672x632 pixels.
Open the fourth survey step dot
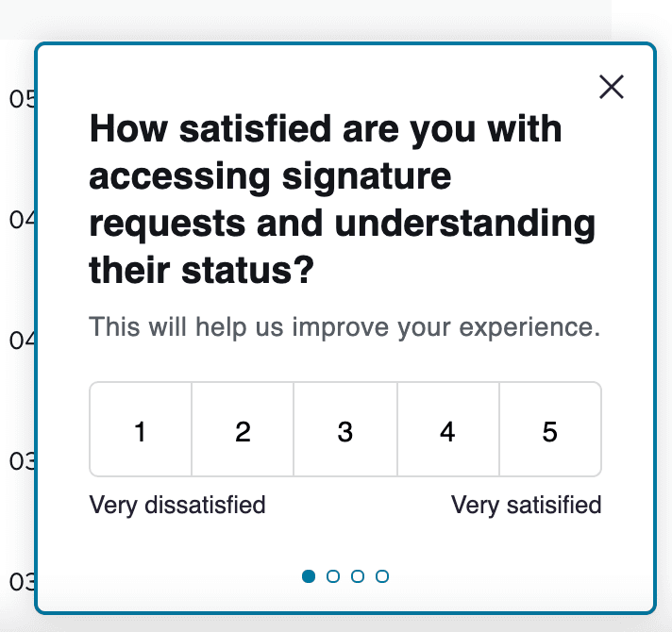[382, 576]
